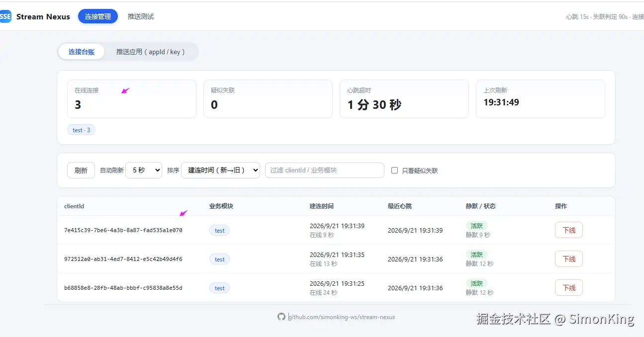Screen dimensions: 644x337
Task: Click the 在线连接 stat card
Action: (132, 99)
